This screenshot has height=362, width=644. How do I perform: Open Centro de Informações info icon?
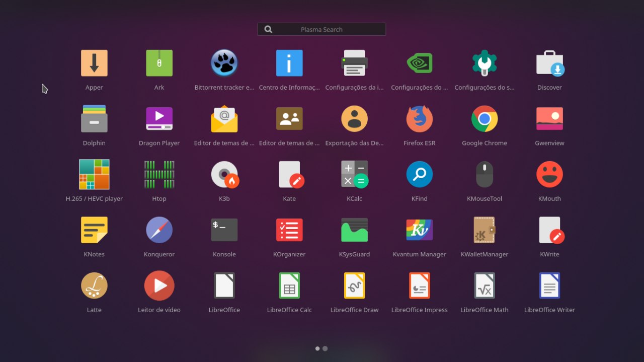(289, 63)
